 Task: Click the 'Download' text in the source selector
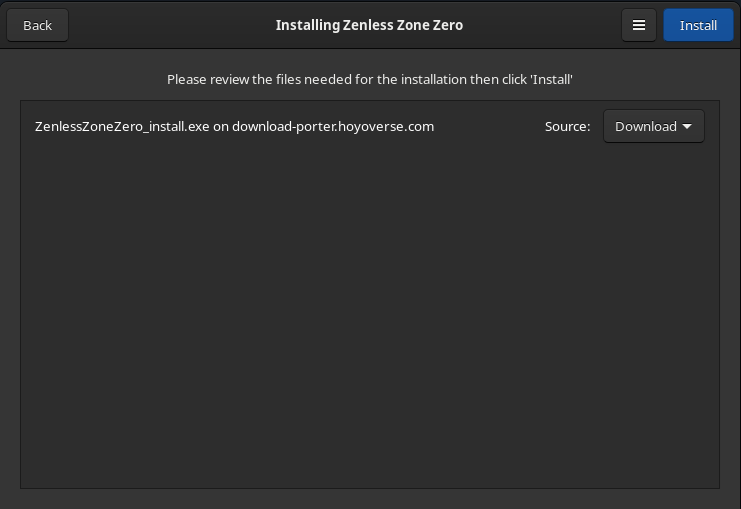pyautogui.click(x=645, y=127)
